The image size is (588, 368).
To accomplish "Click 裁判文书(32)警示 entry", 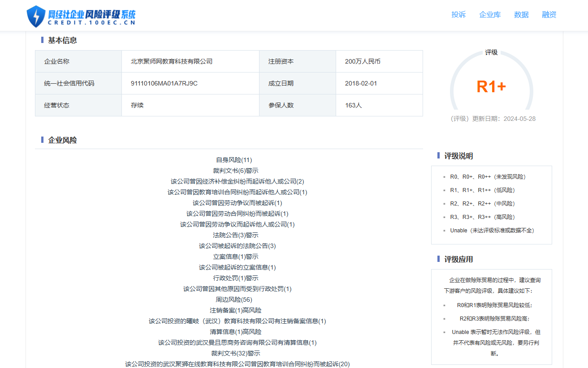I will point(236,353).
